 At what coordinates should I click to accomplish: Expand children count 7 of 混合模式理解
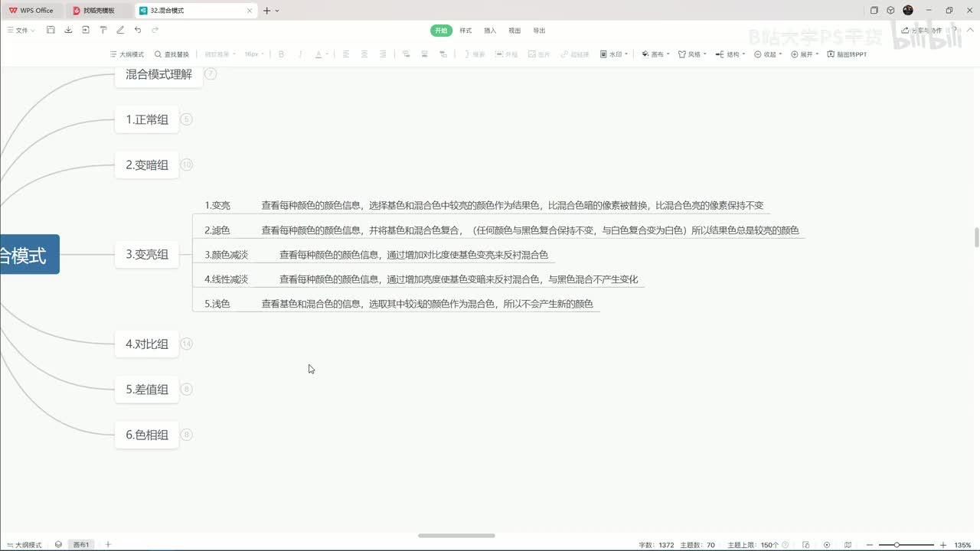tap(211, 74)
